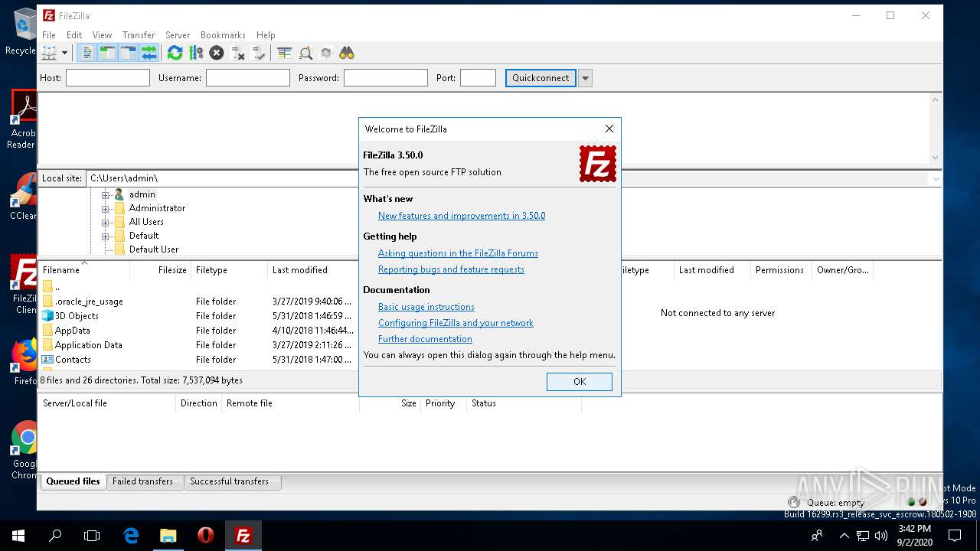Viewport: 980px width, 551px height.
Task: Open File Explorer from the taskbar
Action: [168, 536]
